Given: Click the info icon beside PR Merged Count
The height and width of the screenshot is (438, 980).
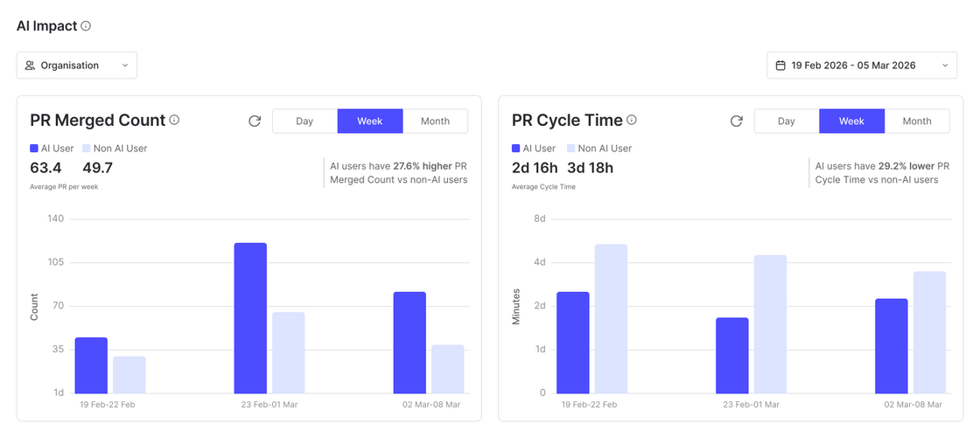Looking at the screenshot, I should point(174,120).
